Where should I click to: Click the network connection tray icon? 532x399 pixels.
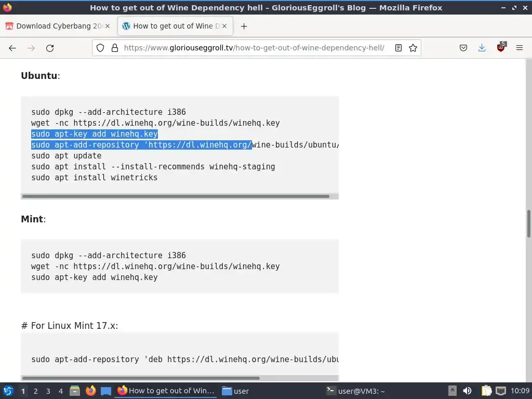click(501, 391)
